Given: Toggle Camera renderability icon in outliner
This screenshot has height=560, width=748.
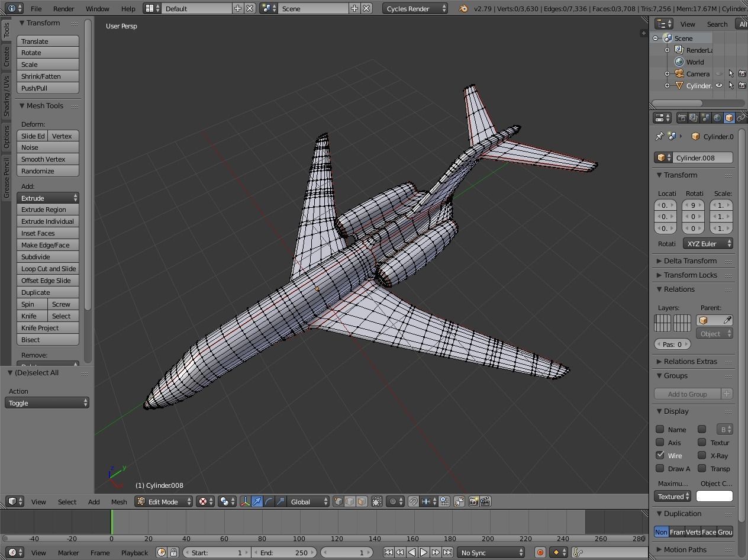Looking at the screenshot, I should pyautogui.click(x=743, y=73).
